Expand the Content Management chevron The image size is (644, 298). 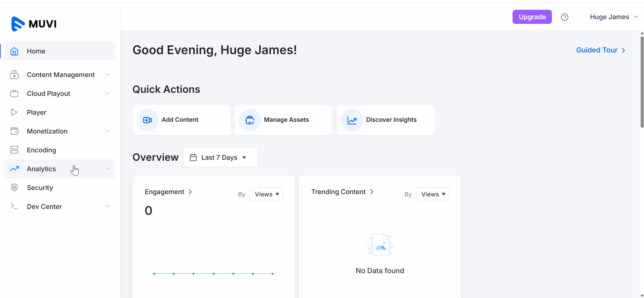click(107, 75)
